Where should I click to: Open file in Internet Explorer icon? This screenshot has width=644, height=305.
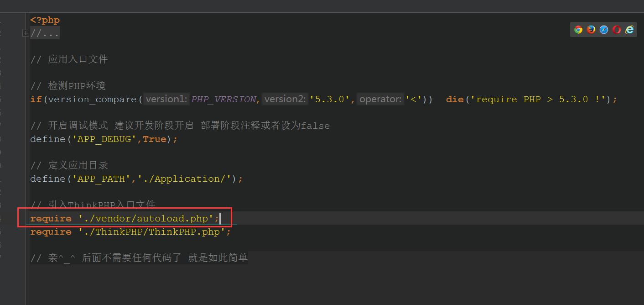click(x=629, y=30)
